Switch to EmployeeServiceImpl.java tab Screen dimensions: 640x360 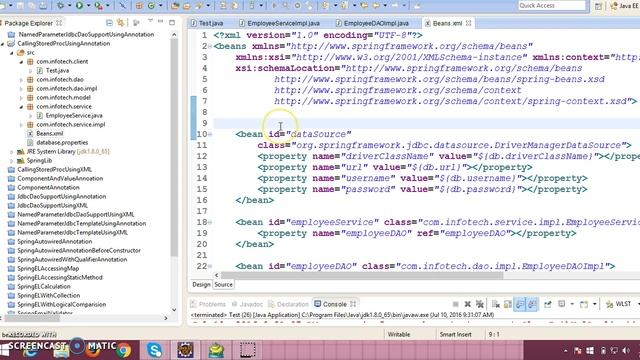(x=279, y=23)
